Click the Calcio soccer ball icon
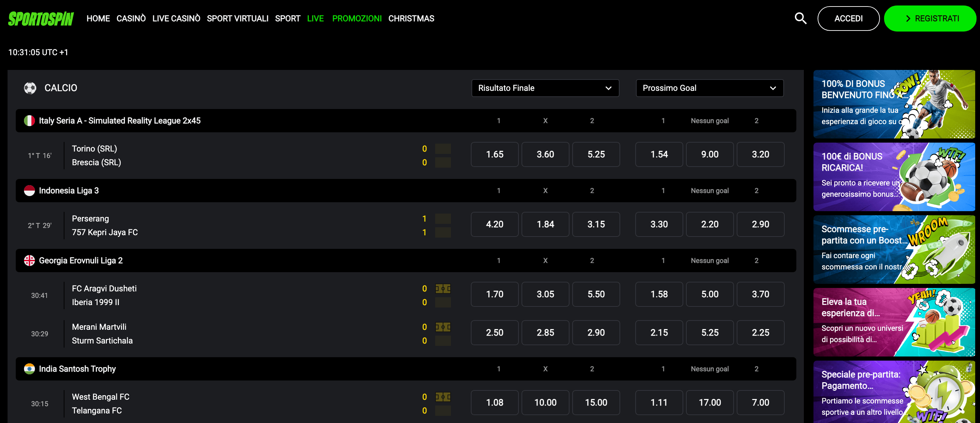 pyautogui.click(x=30, y=88)
